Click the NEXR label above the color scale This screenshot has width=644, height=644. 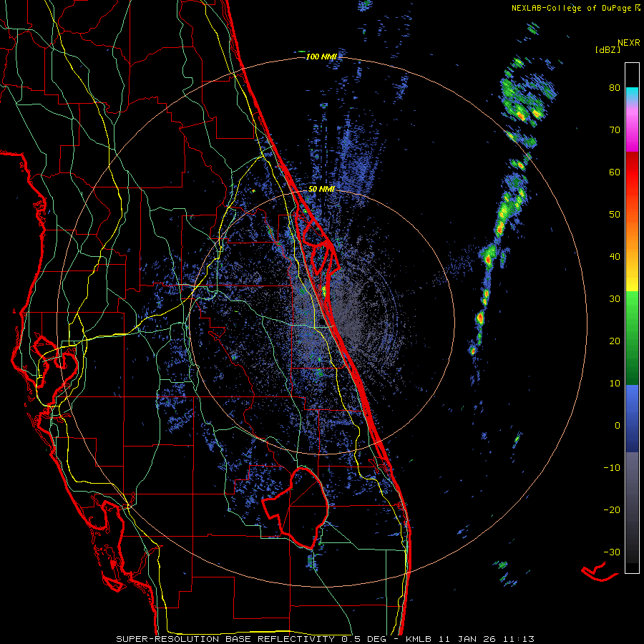pyautogui.click(x=629, y=43)
